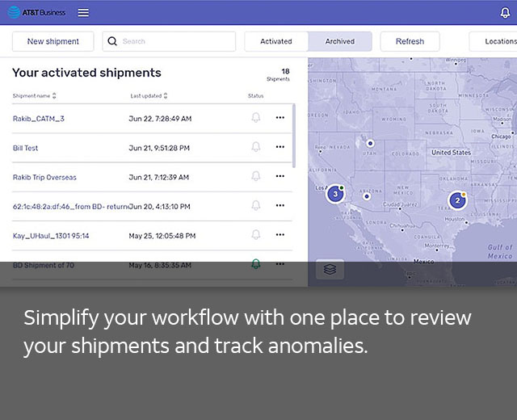This screenshot has height=420, width=517.
Task: Open more options for Rakib Trip Overseas
Action: [x=280, y=176]
